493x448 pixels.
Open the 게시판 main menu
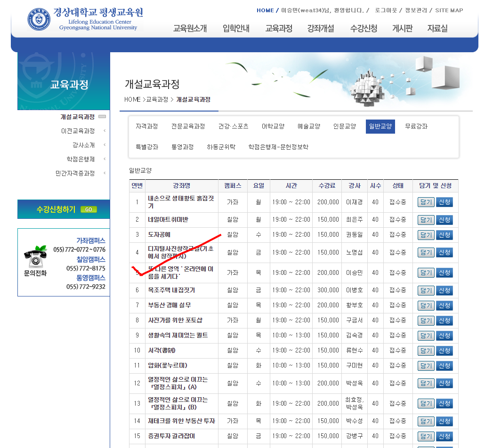pos(403,28)
